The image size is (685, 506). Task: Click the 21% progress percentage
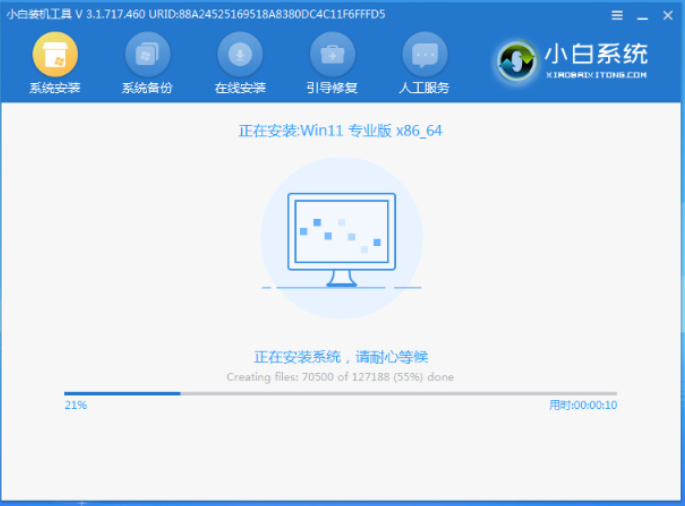point(76,405)
